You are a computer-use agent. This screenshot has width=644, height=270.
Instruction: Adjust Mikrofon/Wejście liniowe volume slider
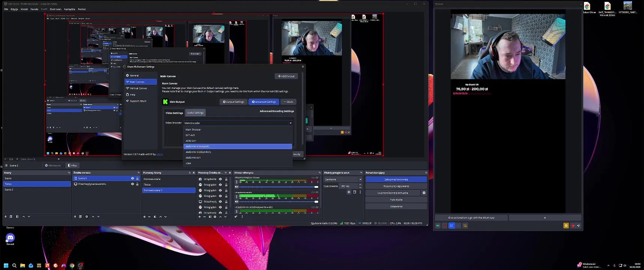coord(279,187)
